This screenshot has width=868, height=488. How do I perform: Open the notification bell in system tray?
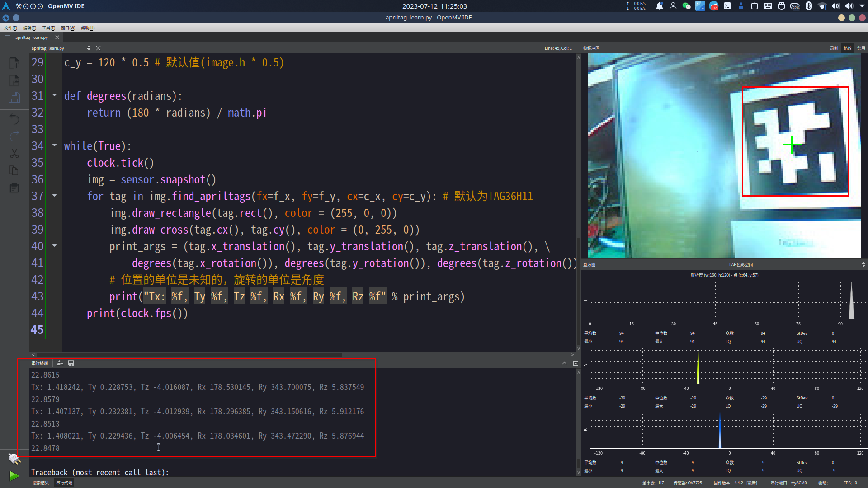coord(660,6)
